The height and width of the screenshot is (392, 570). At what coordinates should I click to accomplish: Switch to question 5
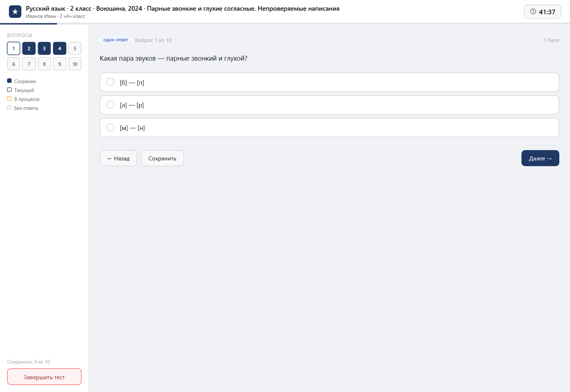[75, 48]
